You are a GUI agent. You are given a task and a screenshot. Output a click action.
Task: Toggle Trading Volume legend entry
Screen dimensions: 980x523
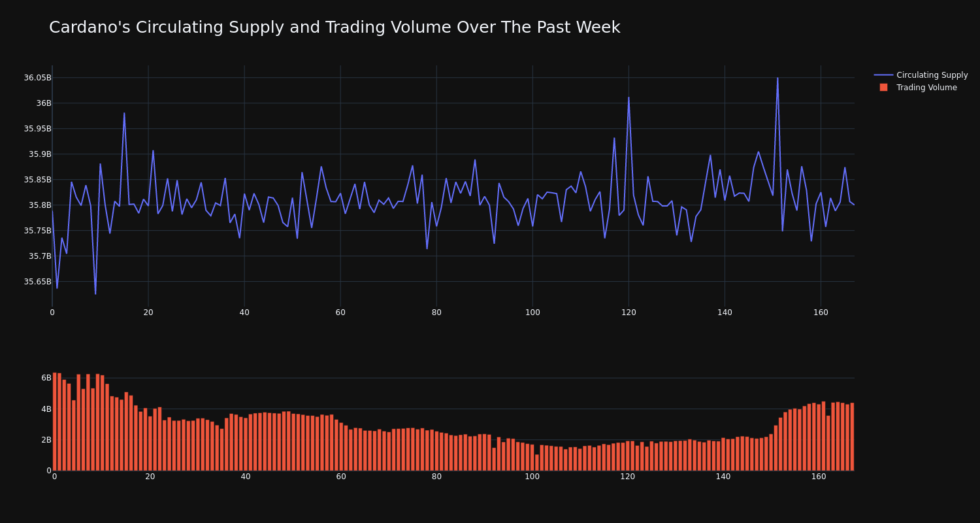point(921,88)
